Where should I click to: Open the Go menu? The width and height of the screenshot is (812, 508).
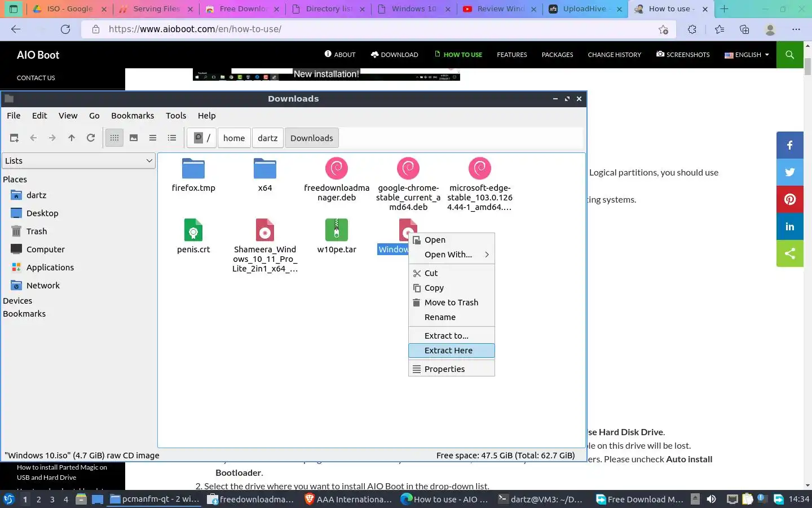point(94,116)
